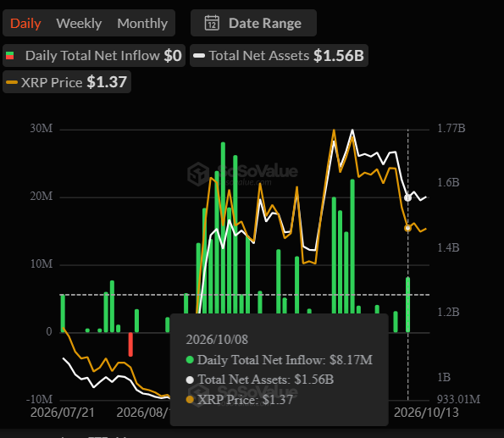Screen dimensions: 504x438
Task: Click the 933.01M right axis label
Action: click(458, 399)
